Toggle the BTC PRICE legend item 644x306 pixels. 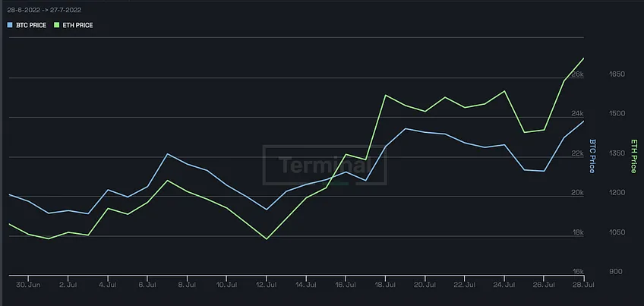27,26
